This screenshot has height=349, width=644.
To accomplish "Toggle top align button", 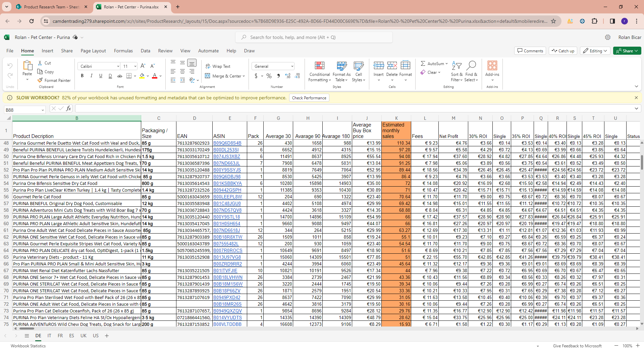I will coord(173,63).
